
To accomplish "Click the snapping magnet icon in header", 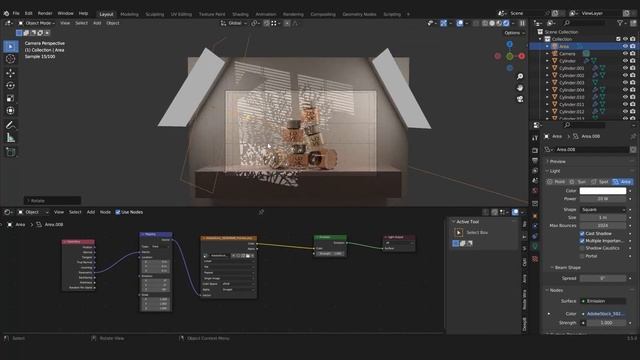I will (x=267, y=23).
